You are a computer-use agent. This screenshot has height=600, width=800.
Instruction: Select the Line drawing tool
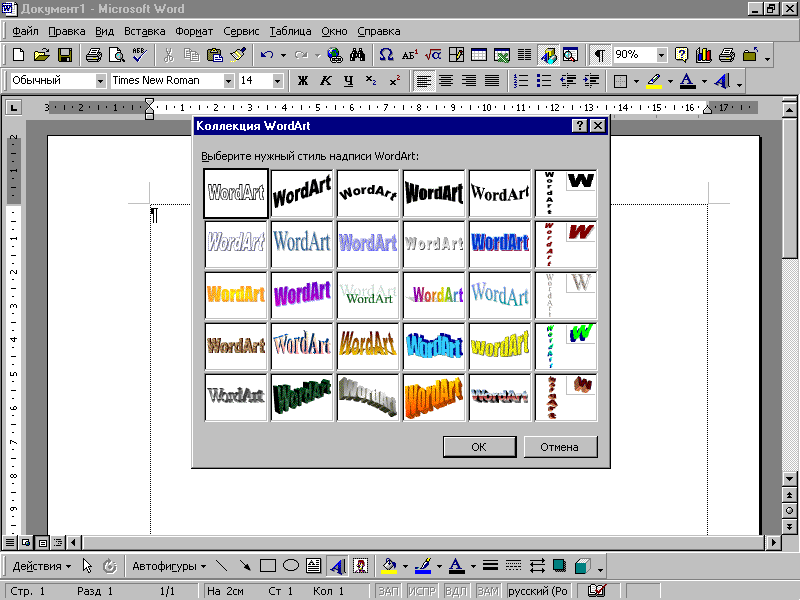[x=221, y=566]
